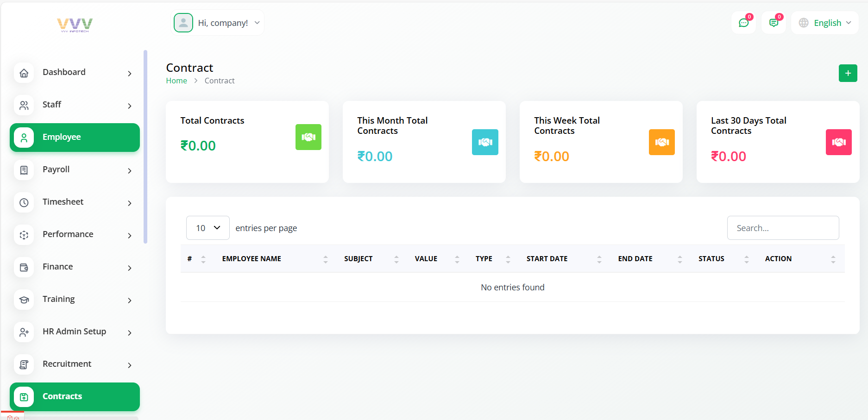Click the green handshake icon on Total Contracts
The height and width of the screenshot is (420, 868).
click(x=308, y=137)
